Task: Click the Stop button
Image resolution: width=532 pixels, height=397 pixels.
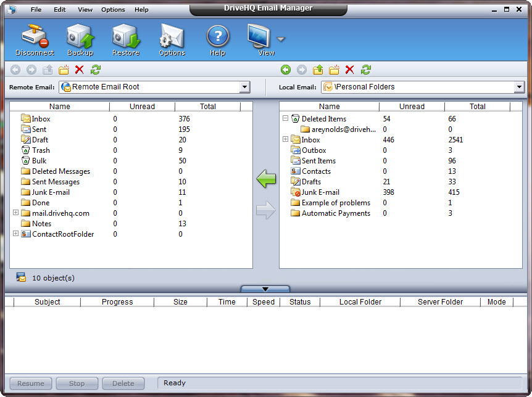Action: pos(77,383)
